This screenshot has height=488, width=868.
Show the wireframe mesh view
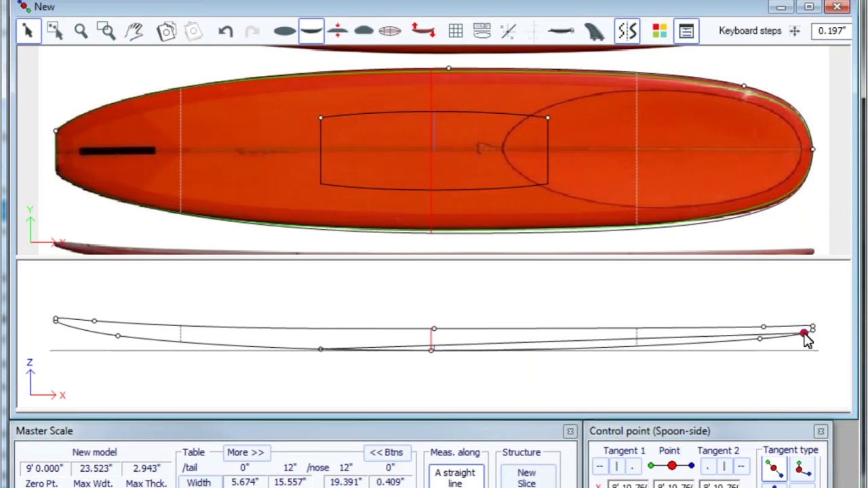[390, 31]
